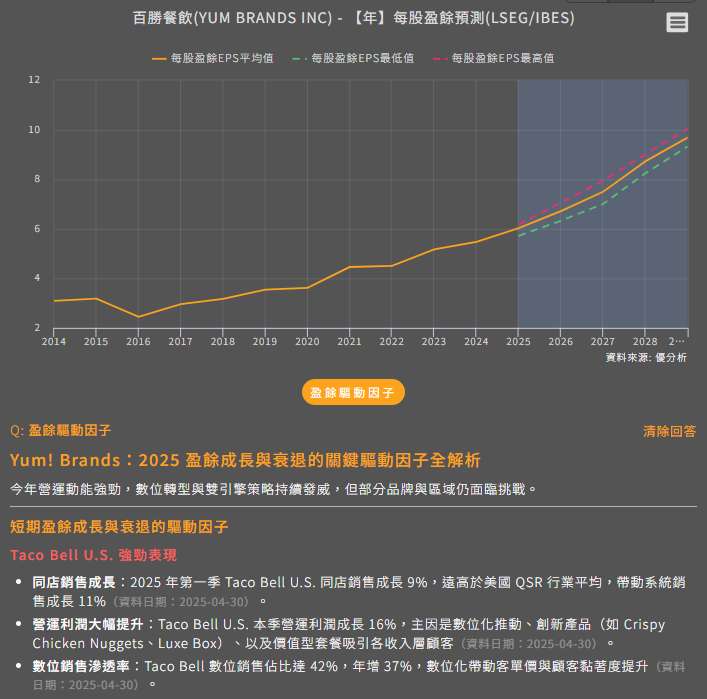Click the 2023 x-axis label
The image size is (707, 699).
point(434,341)
